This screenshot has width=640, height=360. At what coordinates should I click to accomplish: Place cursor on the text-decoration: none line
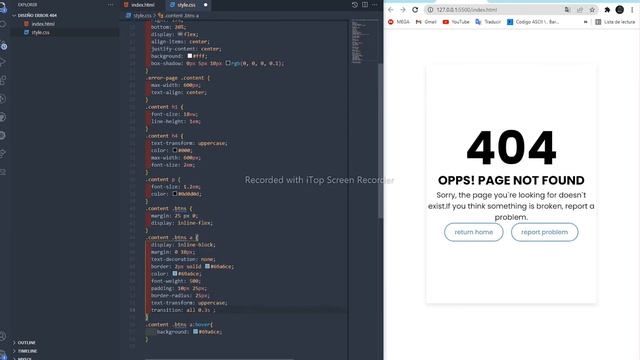pos(183,259)
